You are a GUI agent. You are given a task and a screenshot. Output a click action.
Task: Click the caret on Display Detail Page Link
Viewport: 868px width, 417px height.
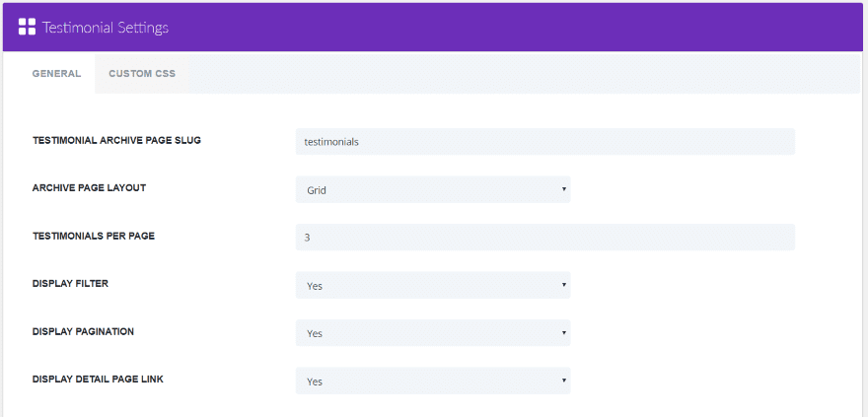[563, 381]
